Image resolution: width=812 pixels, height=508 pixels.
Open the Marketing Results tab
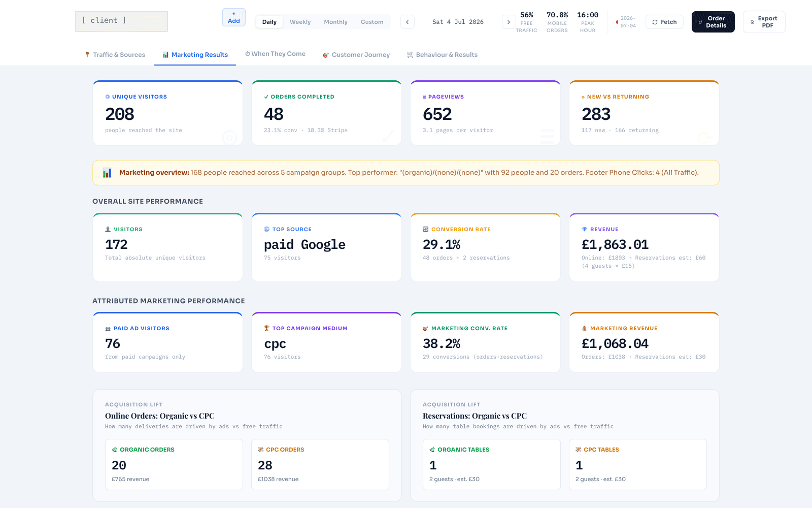tap(195, 55)
